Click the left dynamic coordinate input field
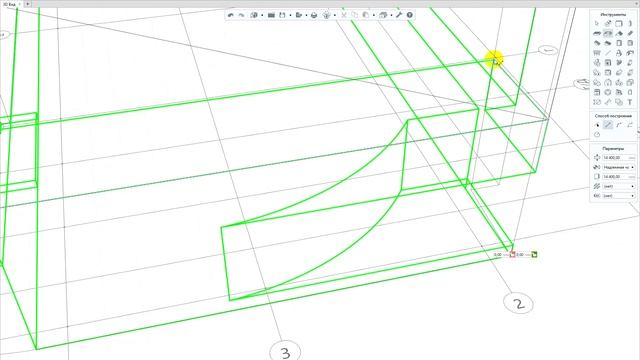Image resolution: width=640 pixels, height=360 pixels. pyautogui.click(x=500, y=255)
